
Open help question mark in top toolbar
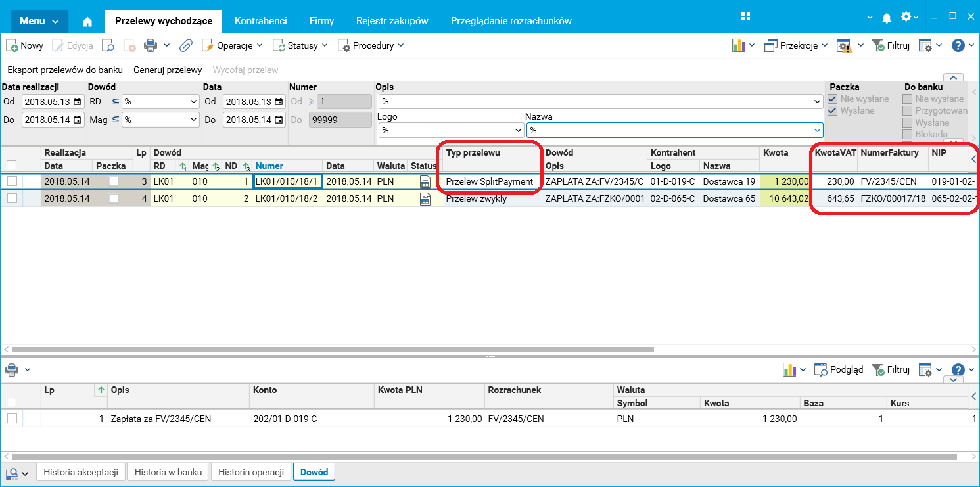coord(958,45)
